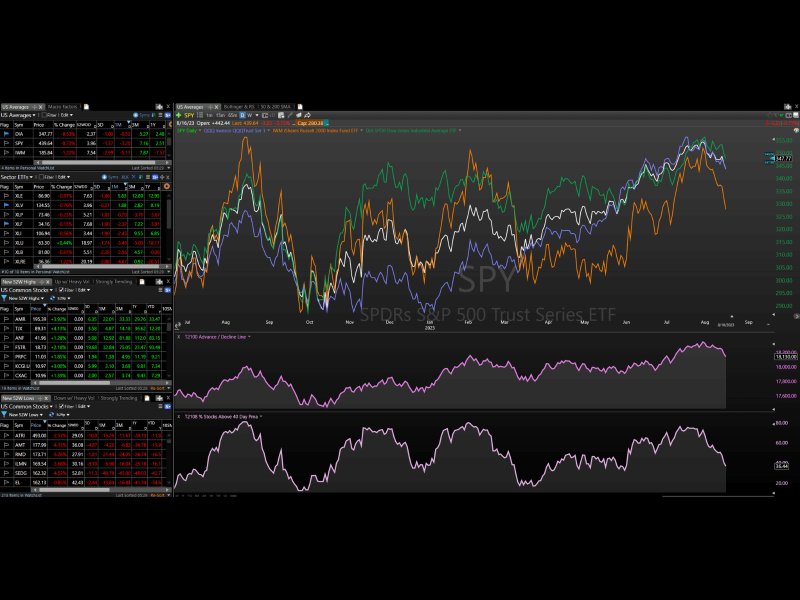Switch to the Bollinger & RS tab
Viewport: 800px width, 600px height.
[239, 107]
